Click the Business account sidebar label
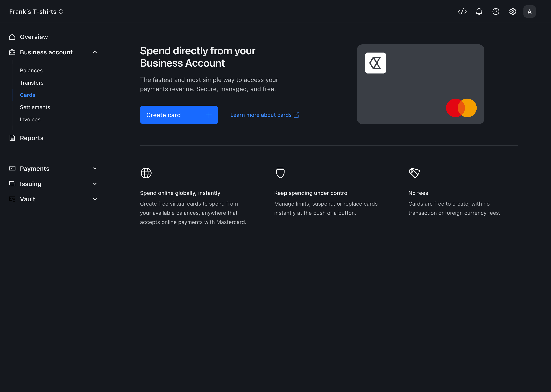The height and width of the screenshot is (392, 551). click(46, 52)
